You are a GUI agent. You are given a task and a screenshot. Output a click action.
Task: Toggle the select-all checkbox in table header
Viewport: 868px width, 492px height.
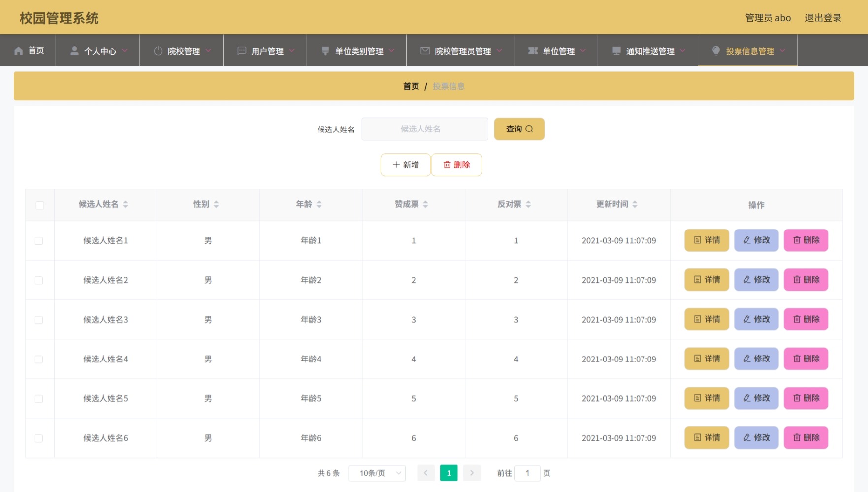pos(40,205)
